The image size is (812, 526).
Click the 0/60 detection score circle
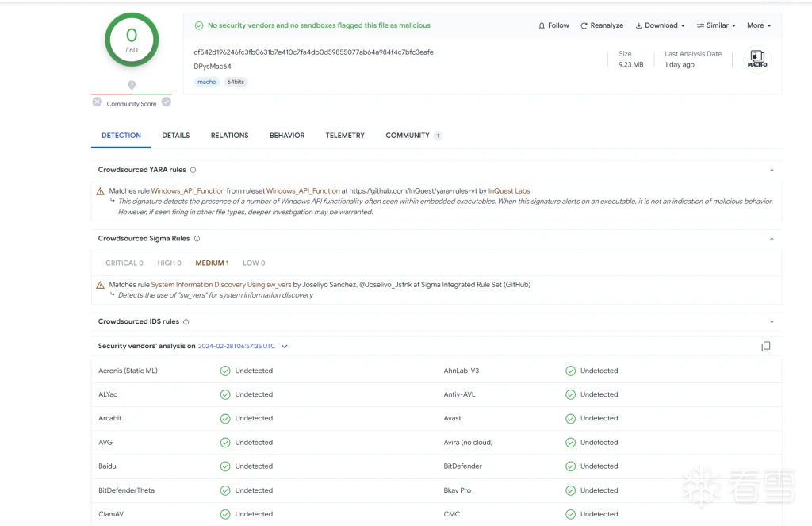click(x=132, y=40)
